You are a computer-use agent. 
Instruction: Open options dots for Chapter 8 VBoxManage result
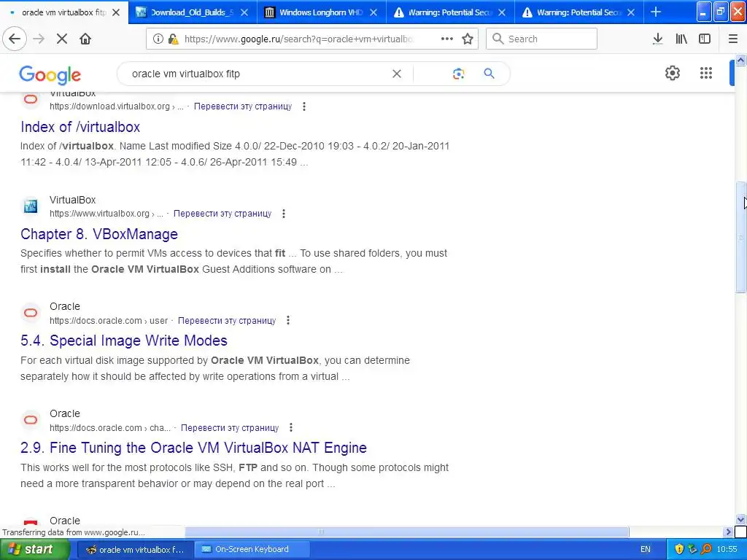tap(284, 214)
